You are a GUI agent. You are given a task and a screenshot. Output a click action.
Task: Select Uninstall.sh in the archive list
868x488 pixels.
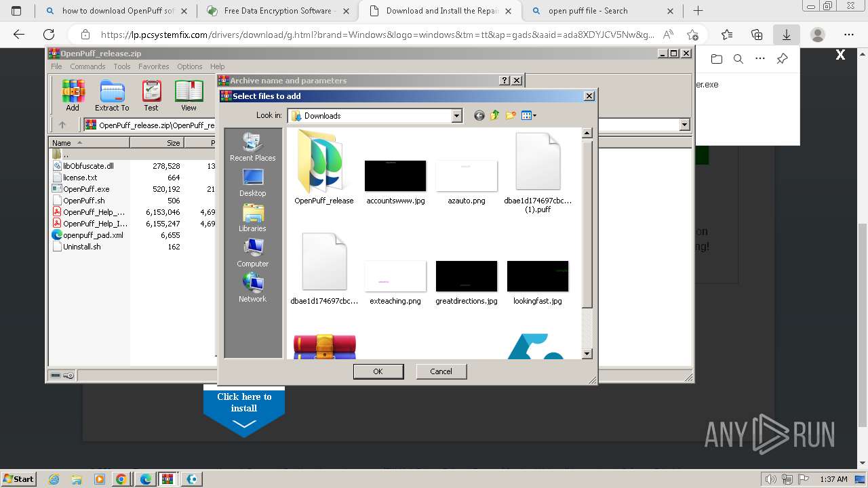pyautogui.click(x=81, y=247)
